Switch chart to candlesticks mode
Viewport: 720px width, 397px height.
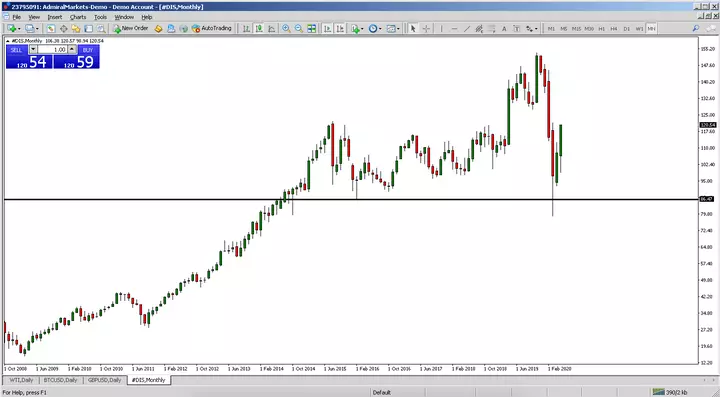(x=259, y=28)
